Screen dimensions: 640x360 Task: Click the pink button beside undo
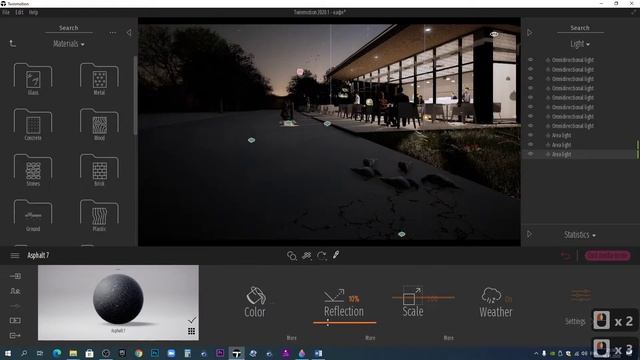pos(607,256)
